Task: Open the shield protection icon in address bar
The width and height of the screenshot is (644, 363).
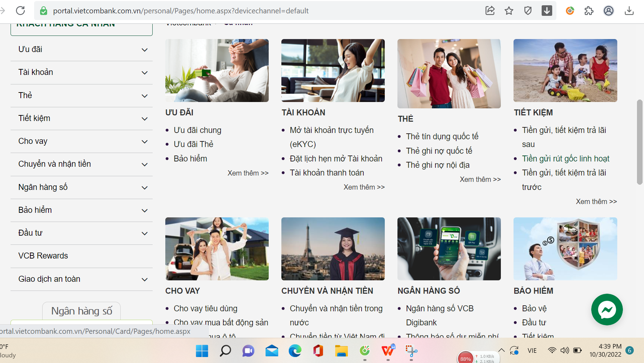Action: (528, 11)
